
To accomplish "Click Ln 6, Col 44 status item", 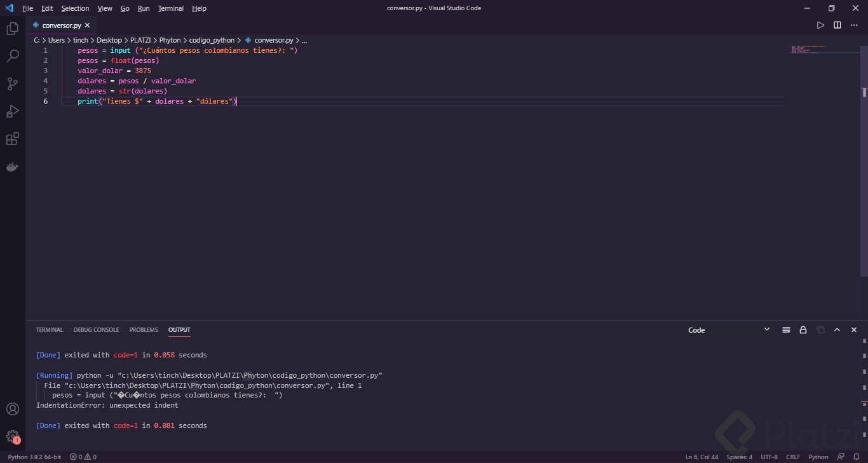I will 702,457.
